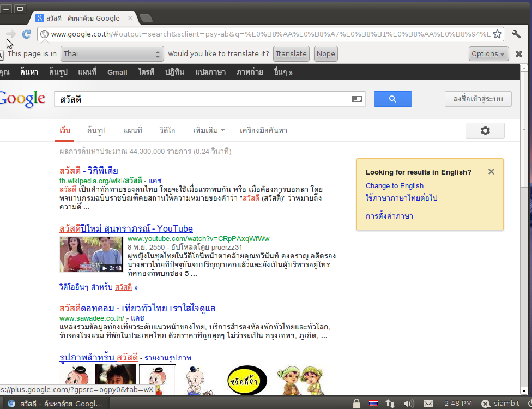Image resolution: width=532 pixels, height=409 pixels.
Task: Expand the อื่นๆ » menu in black bar
Action: click(283, 72)
